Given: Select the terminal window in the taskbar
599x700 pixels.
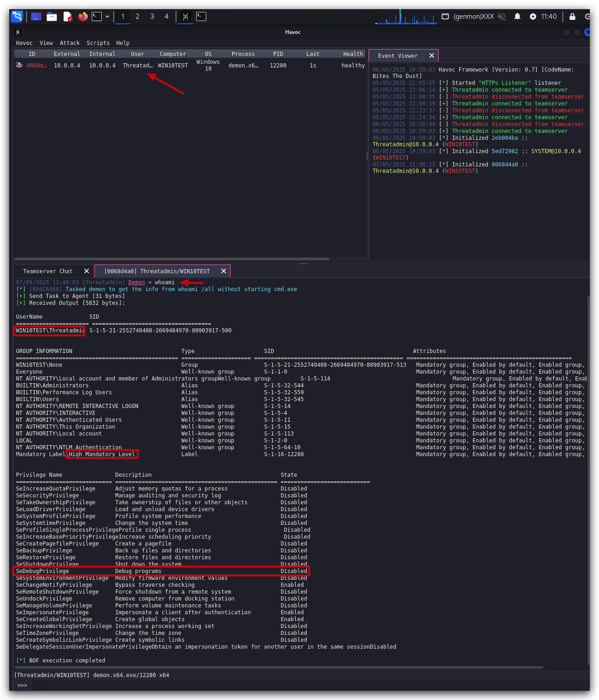Looking at the screenshot, I should point(201,17).
